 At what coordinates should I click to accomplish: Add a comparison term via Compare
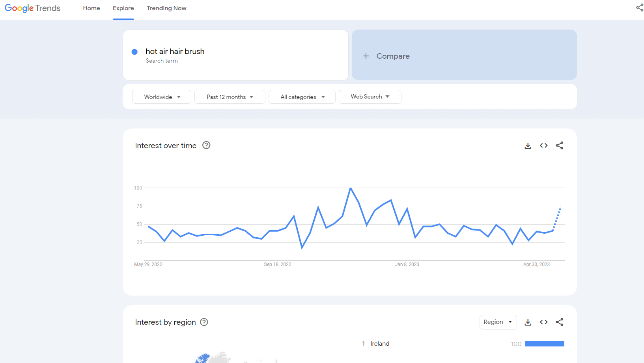pos(464,55)
